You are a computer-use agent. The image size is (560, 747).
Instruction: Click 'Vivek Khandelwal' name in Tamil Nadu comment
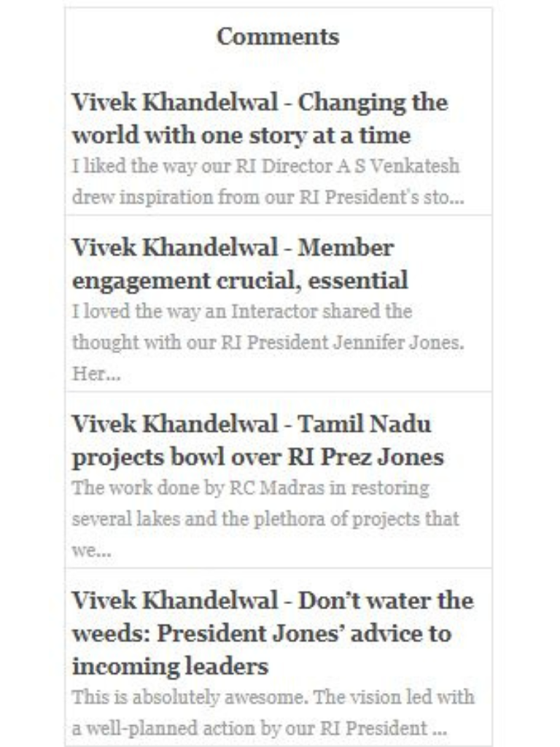[x=175, y=424]
